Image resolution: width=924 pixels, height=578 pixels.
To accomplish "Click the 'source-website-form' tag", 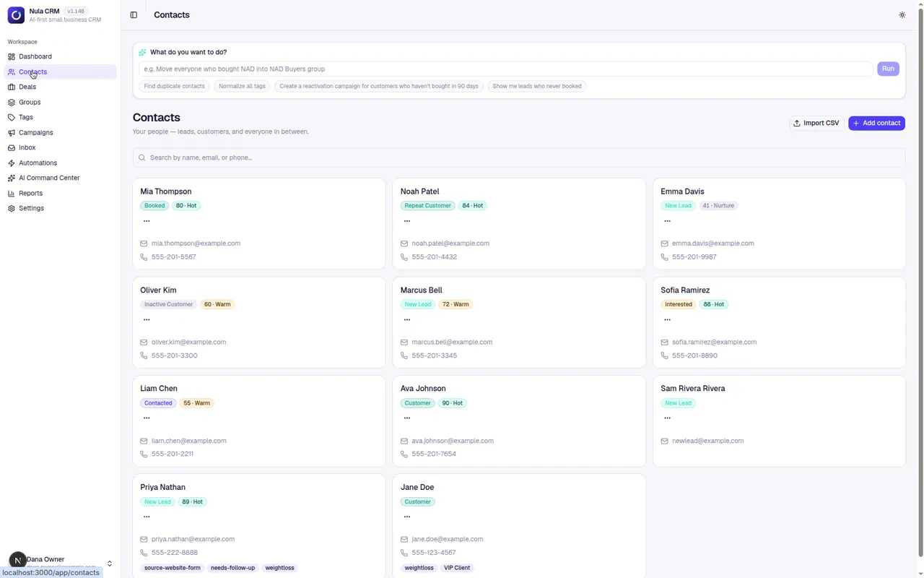I will [173, 568].
